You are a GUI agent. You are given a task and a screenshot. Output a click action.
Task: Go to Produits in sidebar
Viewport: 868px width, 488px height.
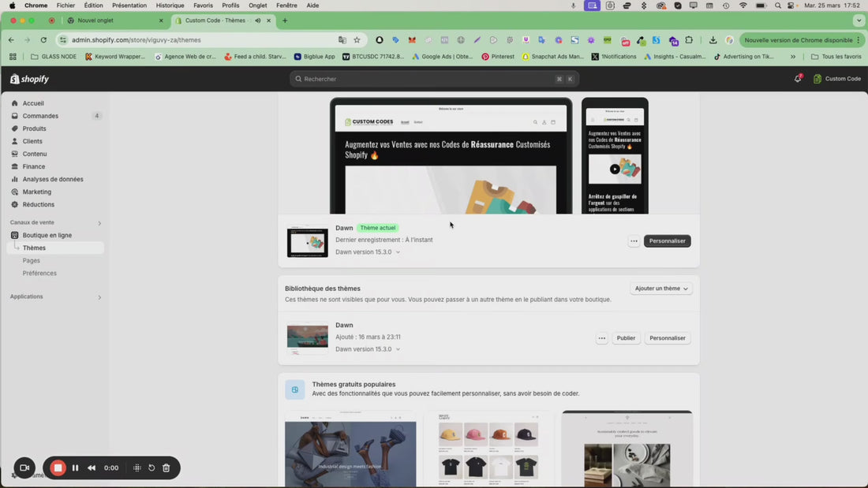[x=34, y=129]
